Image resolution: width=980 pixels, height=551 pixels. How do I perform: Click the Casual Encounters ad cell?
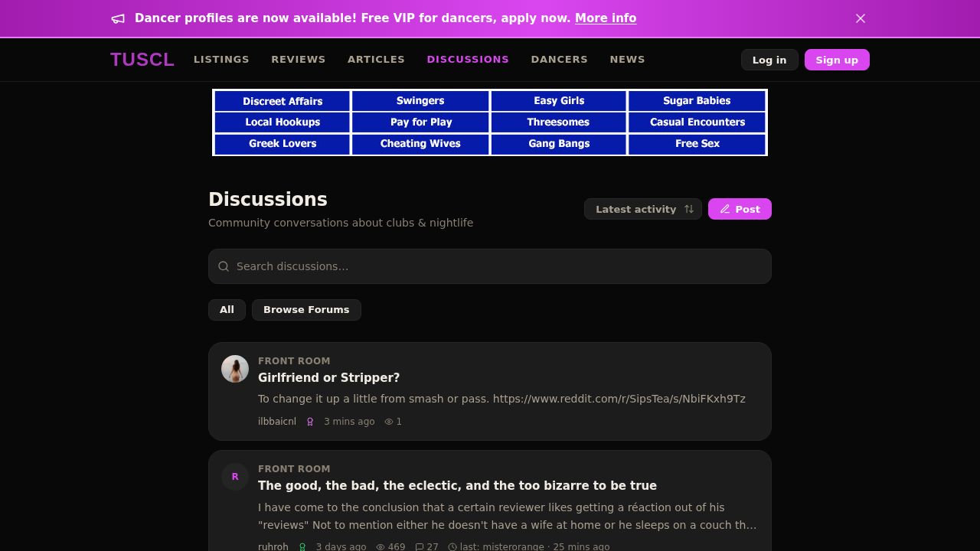(x=697, y=122)
